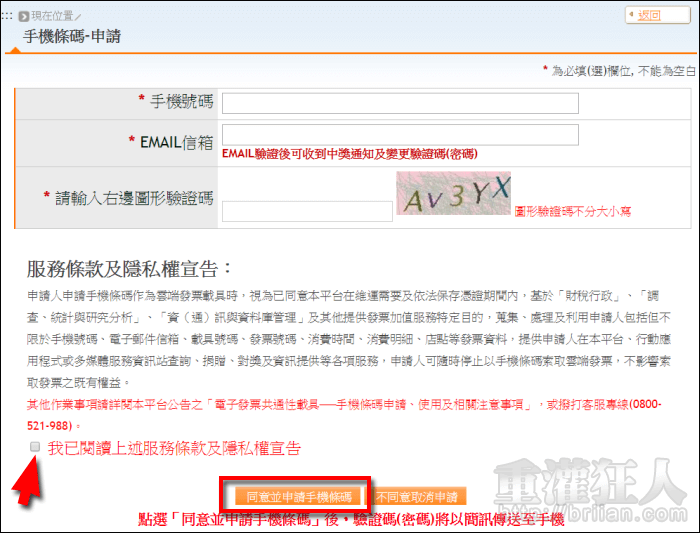The image size is (700, 533).
Task: Click the 返回 back button
Action: tap(658, 15)
